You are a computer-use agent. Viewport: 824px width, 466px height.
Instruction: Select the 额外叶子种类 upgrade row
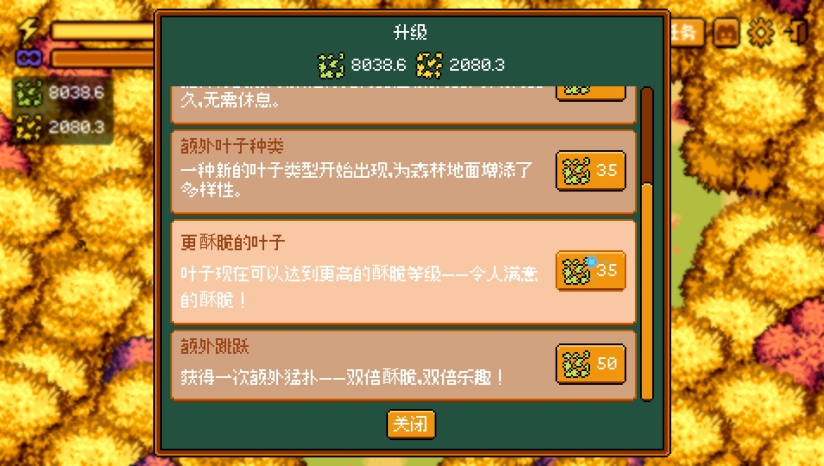[x=404, y=172]
